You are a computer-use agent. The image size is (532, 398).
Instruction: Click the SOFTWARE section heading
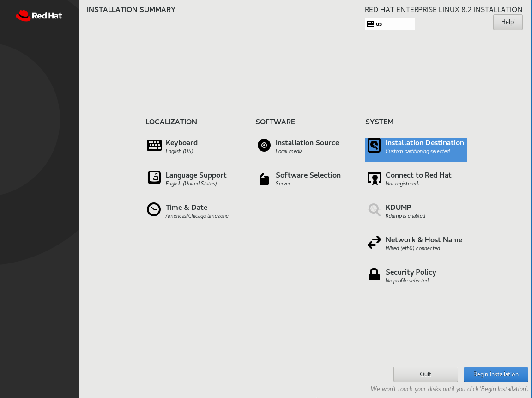(275, 122)
